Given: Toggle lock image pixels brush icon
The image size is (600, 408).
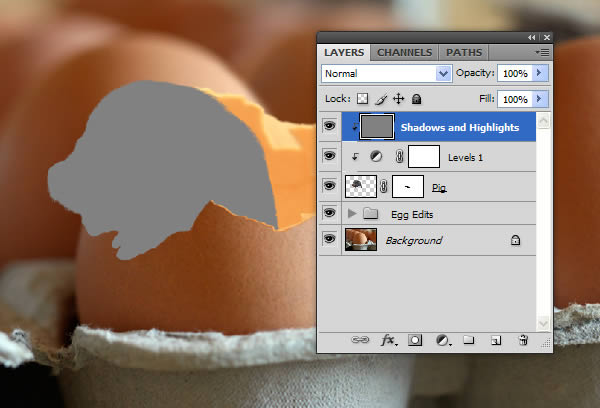Looking at the screenshot, I should click(381, 99).
